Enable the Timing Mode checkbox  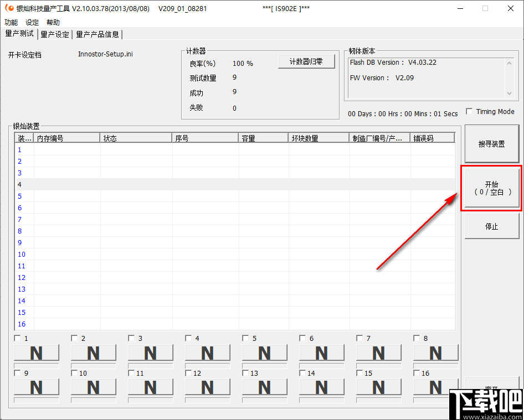[x=469, y=111]
